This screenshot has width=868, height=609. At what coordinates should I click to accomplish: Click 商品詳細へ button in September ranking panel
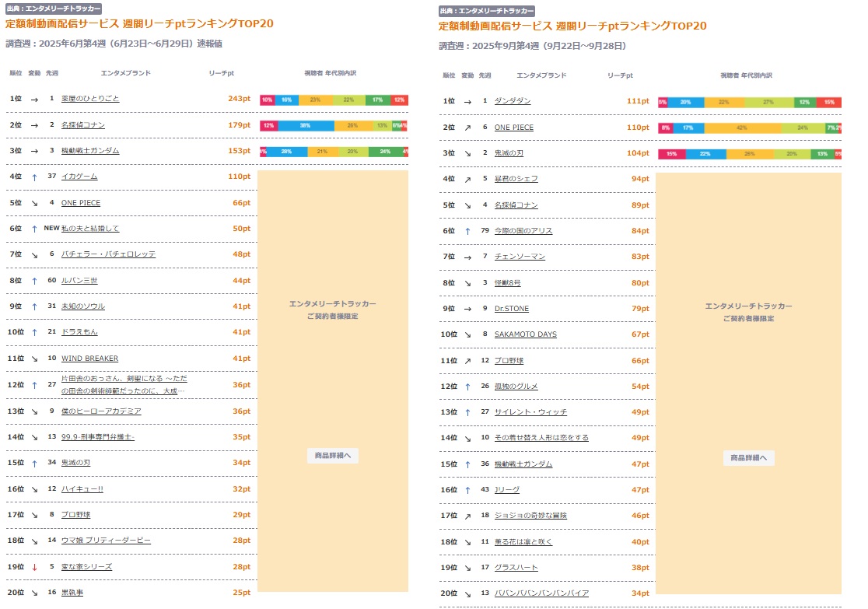[x=748, y=458]
